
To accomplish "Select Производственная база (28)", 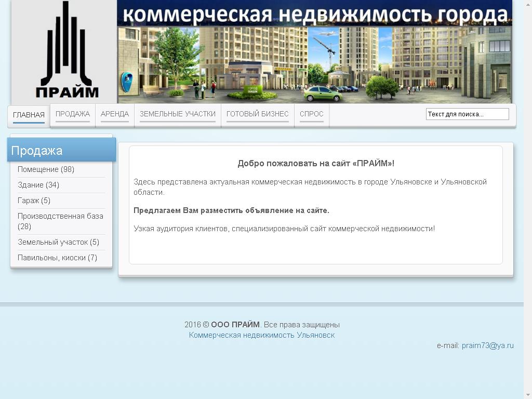I will tap(60, 221).
